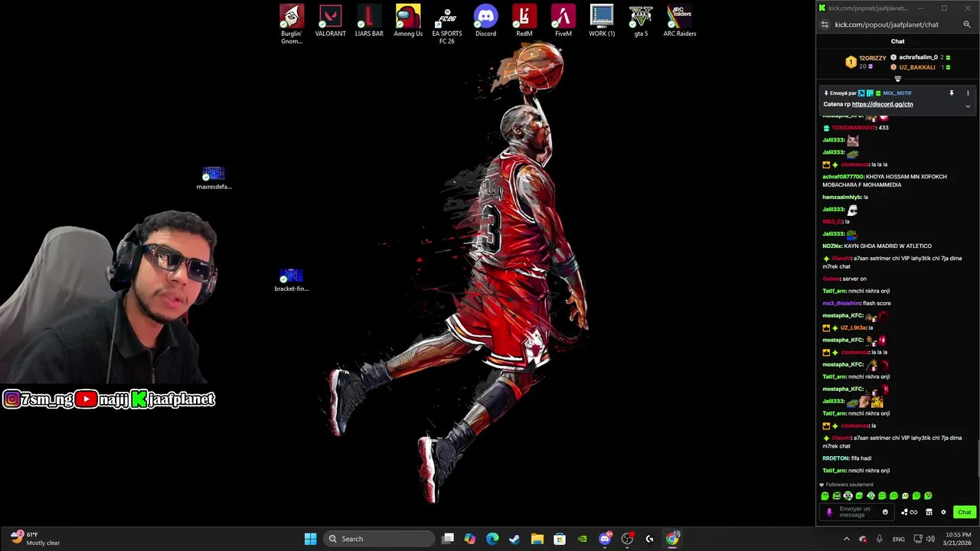Open the Burglin' Gnomes desktop shortcut

tap(292, 24)
